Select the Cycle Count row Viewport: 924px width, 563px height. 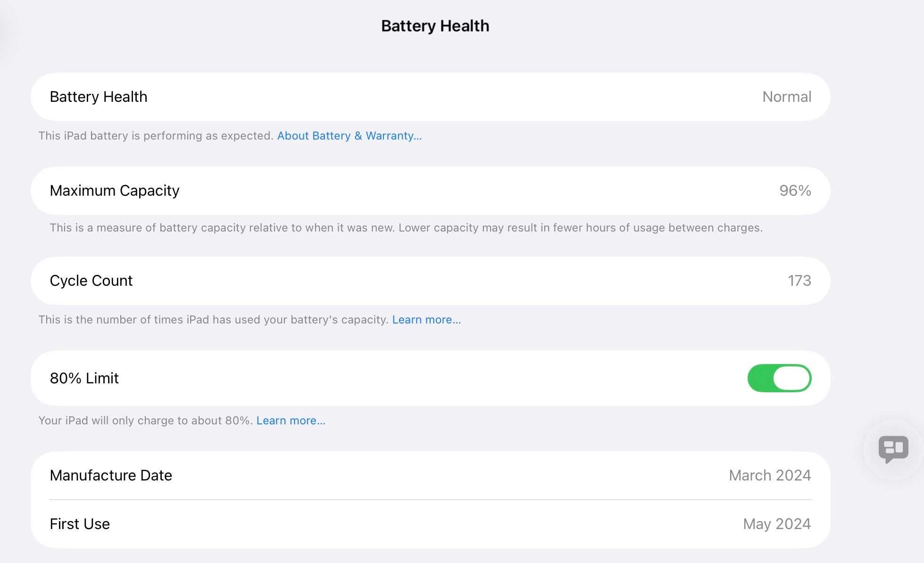[431, 281]
